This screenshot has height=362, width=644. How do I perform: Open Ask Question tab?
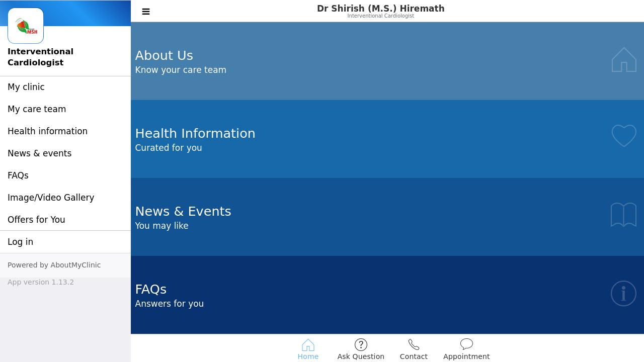361,349
